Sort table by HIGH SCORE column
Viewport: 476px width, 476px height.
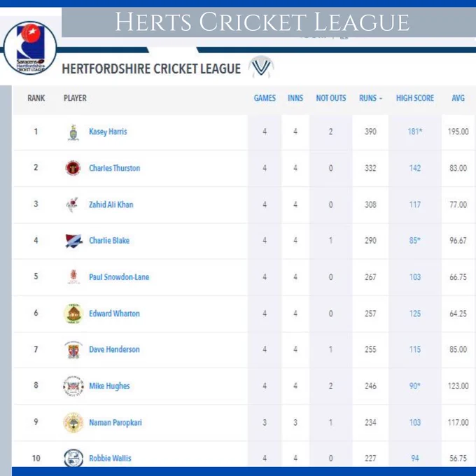tap(415, 98)
